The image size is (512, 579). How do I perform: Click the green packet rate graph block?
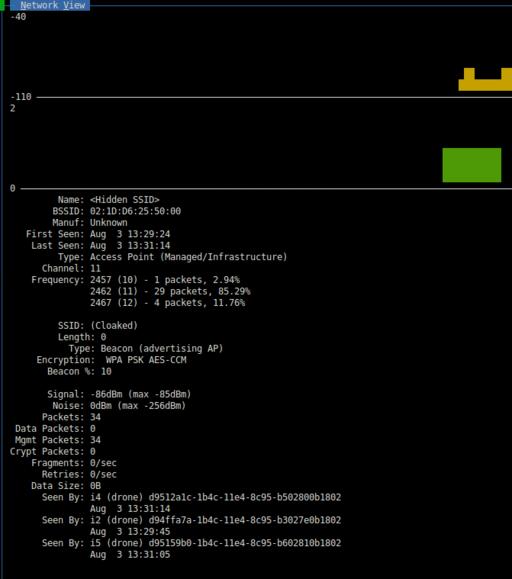pyautogui.click(x=472, y=165)
